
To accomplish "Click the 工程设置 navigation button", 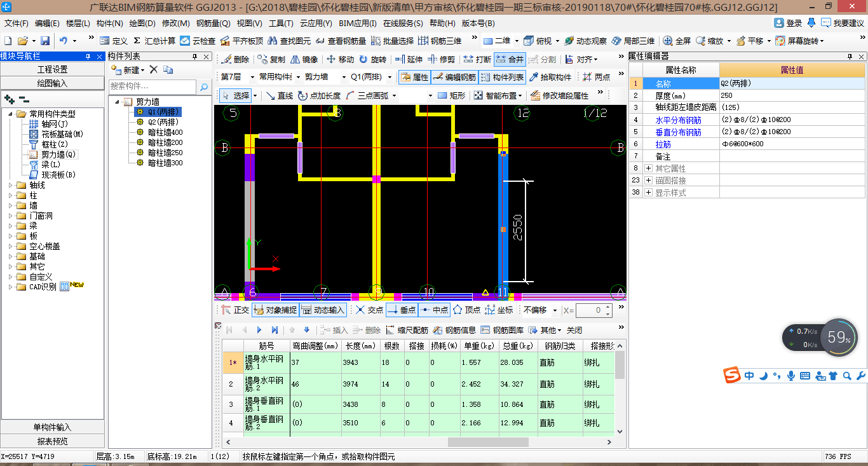I will (52, 69).
